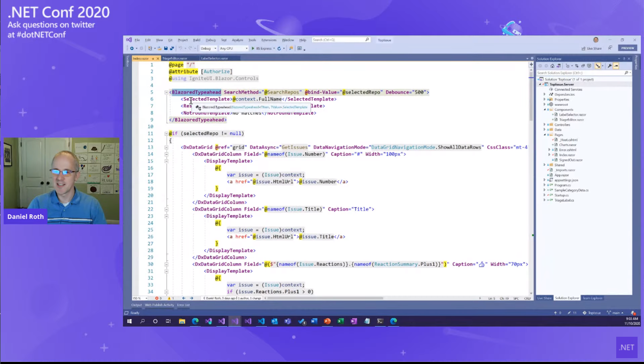Open the Error List panel tab

click(x=183, y=305)
